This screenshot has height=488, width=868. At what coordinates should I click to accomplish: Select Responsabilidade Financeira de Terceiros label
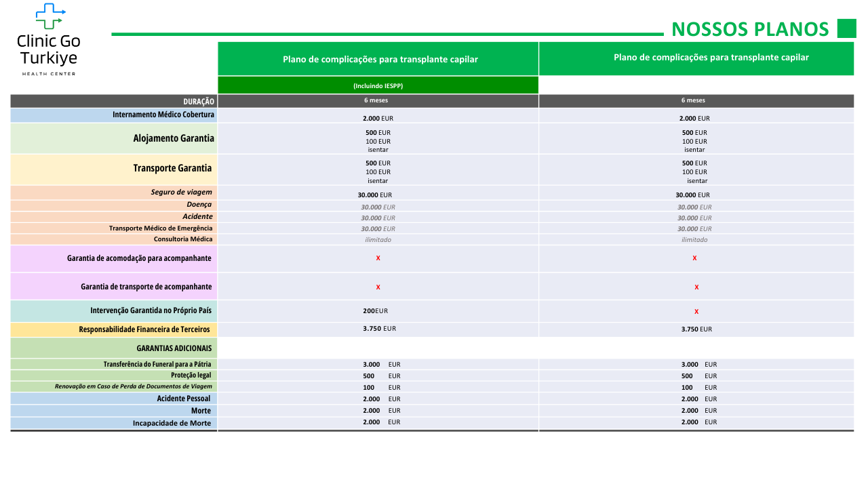(144, 330)
